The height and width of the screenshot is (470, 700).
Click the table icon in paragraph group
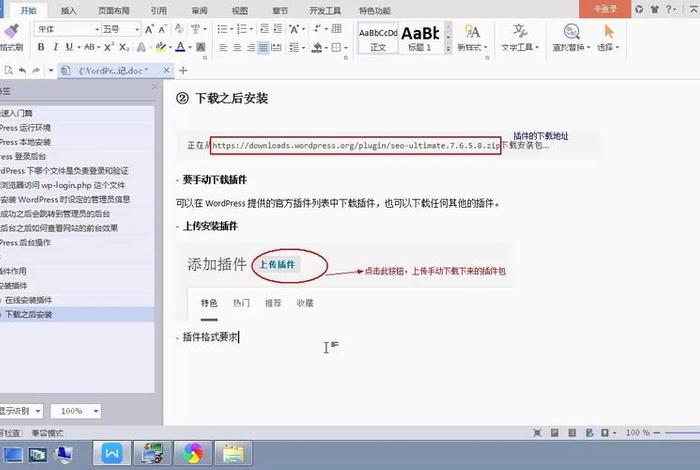337,29
